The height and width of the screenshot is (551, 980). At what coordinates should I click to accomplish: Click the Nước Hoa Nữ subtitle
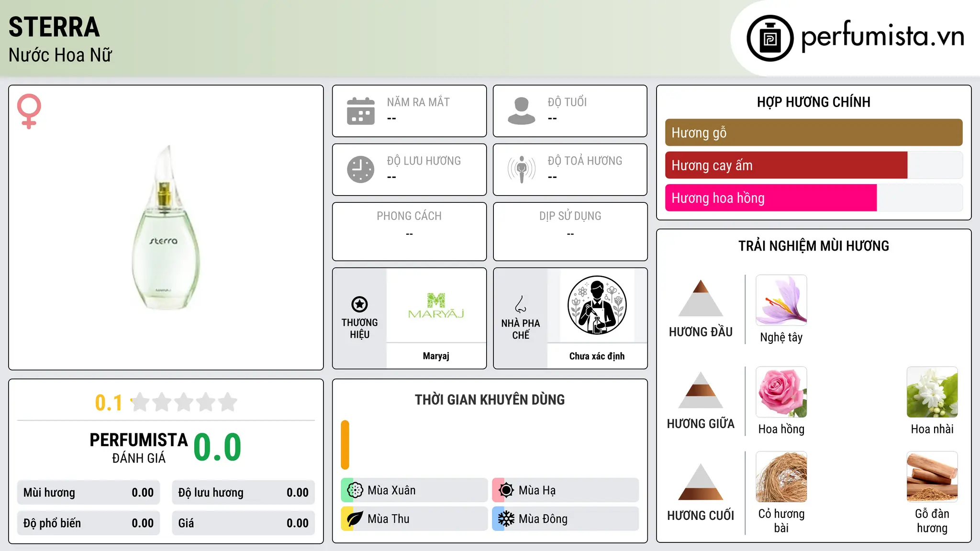pos(60,55)
